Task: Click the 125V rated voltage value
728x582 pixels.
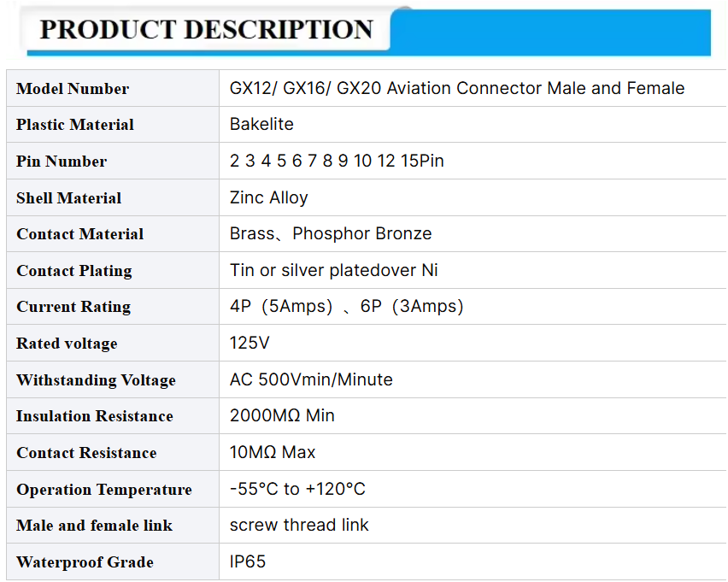Action: click(x=250, y=344)
